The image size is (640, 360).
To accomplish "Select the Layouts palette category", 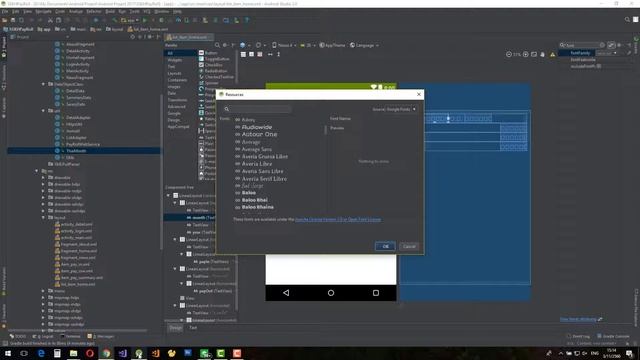I will 174,73.
